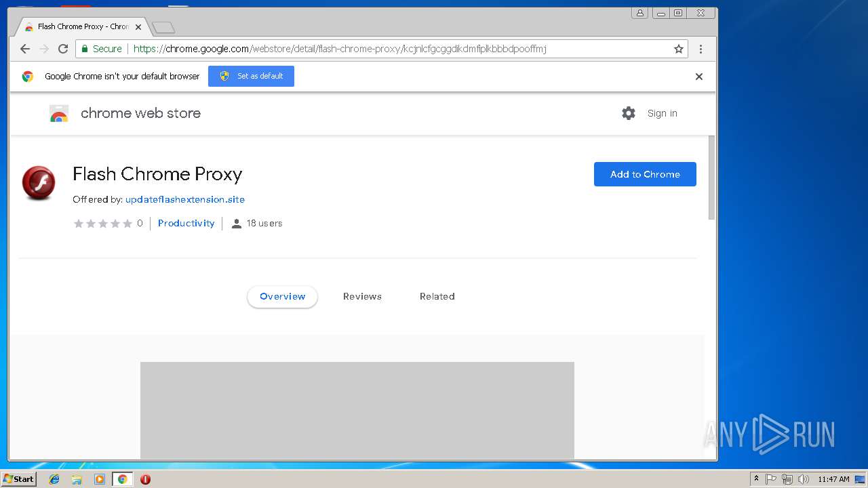Select the Flash Chrome Proxy browser tab
This screenshot has height=488, width=868.
click(x=81, y=27)
